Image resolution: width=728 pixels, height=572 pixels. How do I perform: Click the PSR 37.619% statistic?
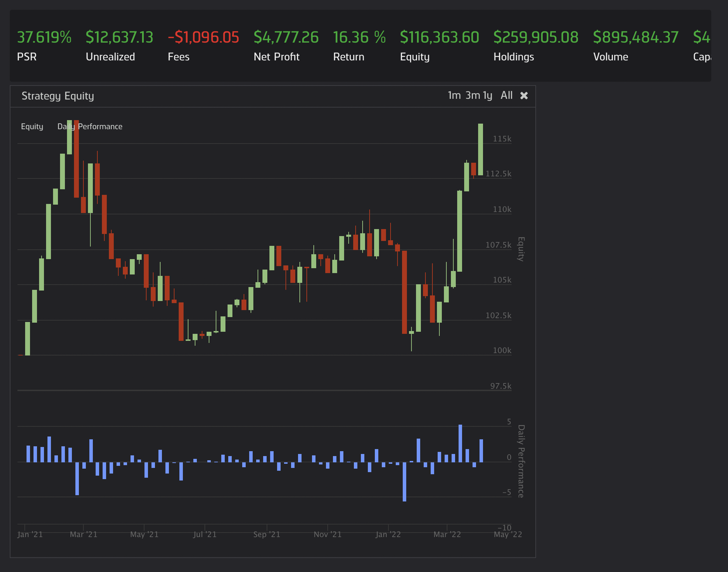tap(44, 37)
